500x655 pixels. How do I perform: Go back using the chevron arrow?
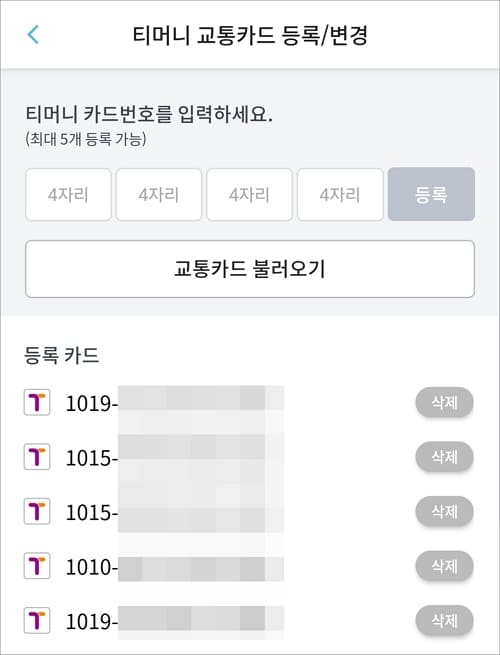pyautogui.click(x=33, y=35)
